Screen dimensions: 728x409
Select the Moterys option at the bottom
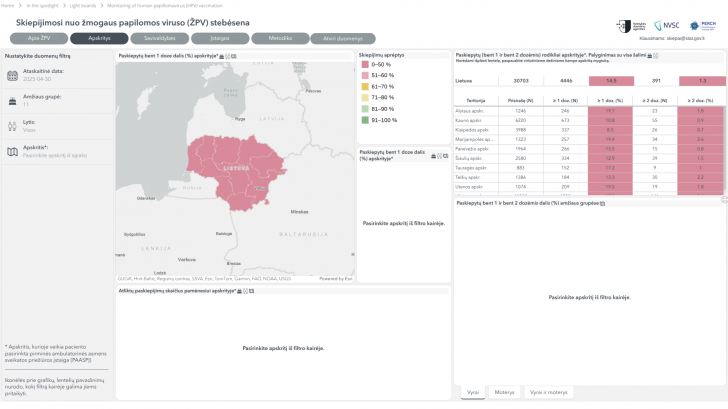[x=507, y=392]
